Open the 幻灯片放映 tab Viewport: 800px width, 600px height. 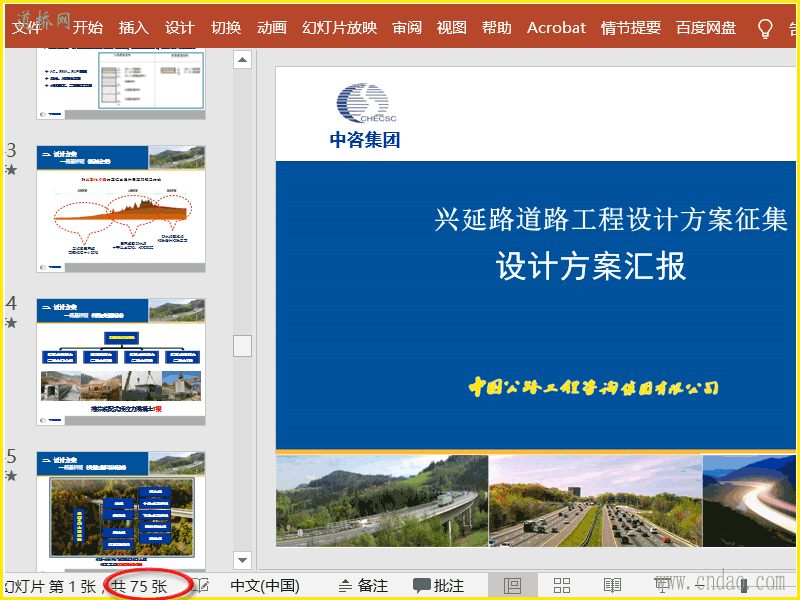point(339,28)
